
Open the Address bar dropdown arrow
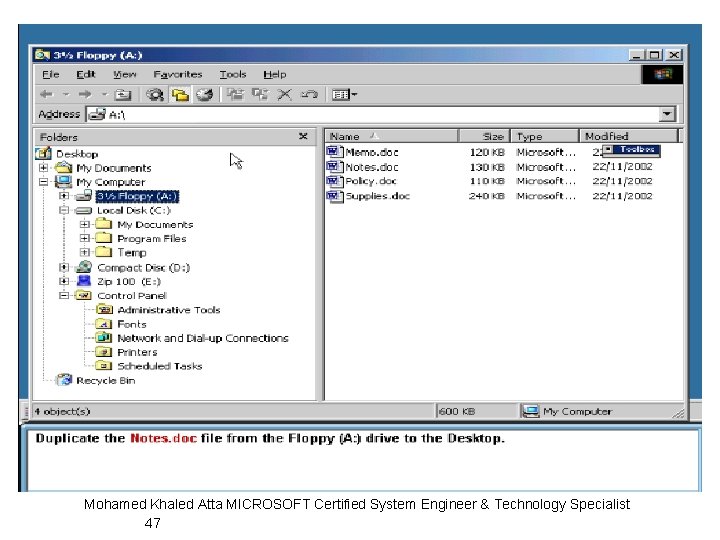667,114
